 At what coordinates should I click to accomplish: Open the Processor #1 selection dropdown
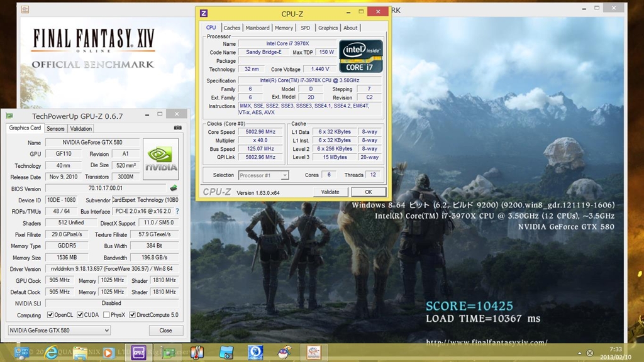point(264,175)
